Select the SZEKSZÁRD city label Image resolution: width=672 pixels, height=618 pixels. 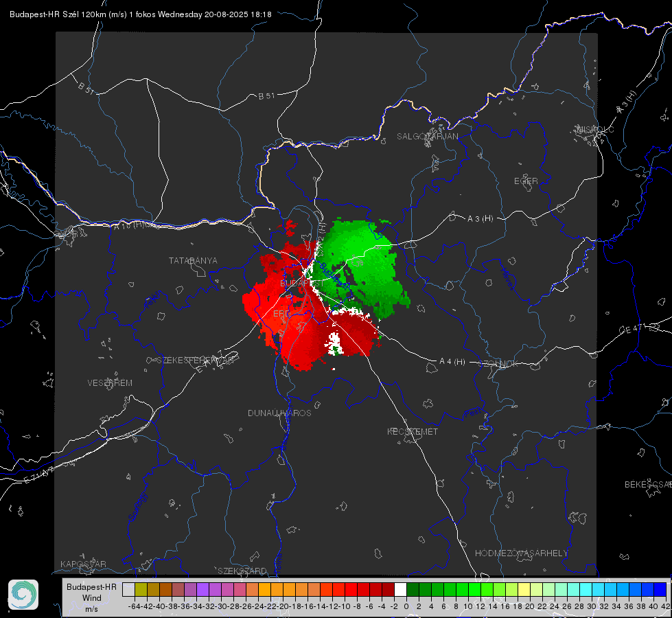pos(242,571)
